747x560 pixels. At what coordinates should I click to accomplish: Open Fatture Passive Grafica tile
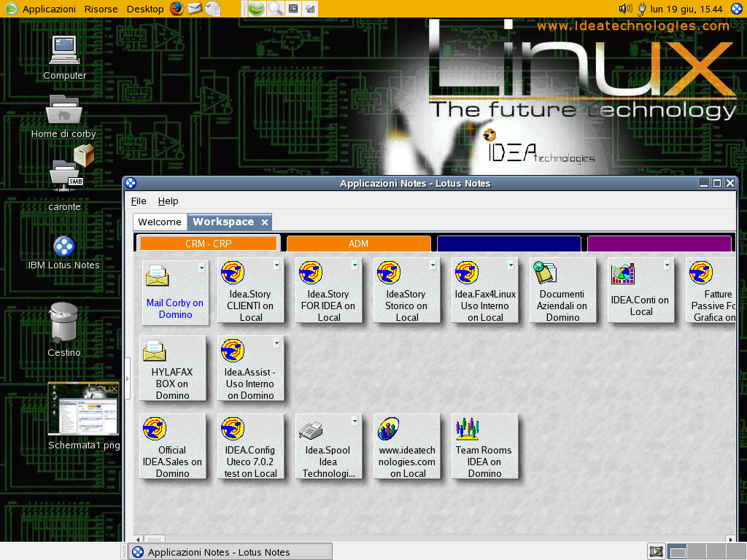[x=711, y=291]
